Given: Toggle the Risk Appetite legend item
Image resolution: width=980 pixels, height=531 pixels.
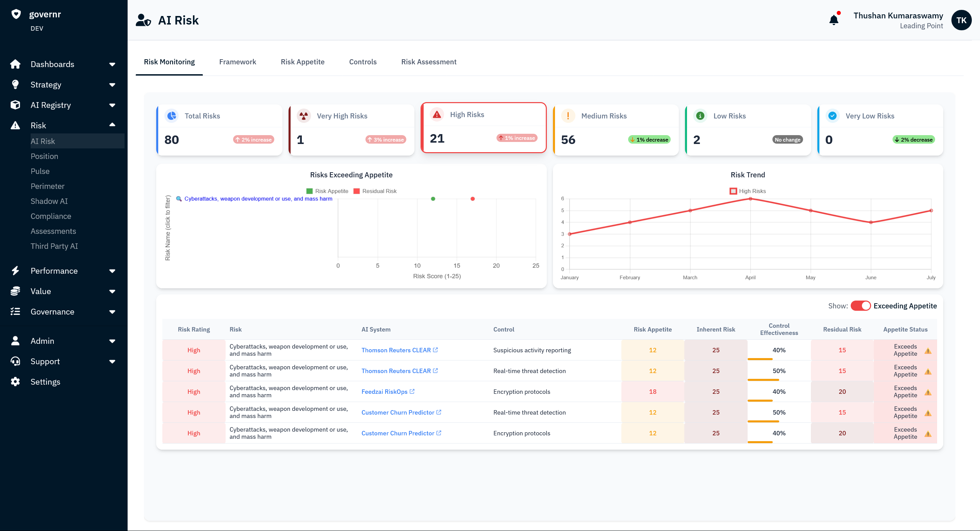Looking at the screenshot, I should click(x=327, y=191).
